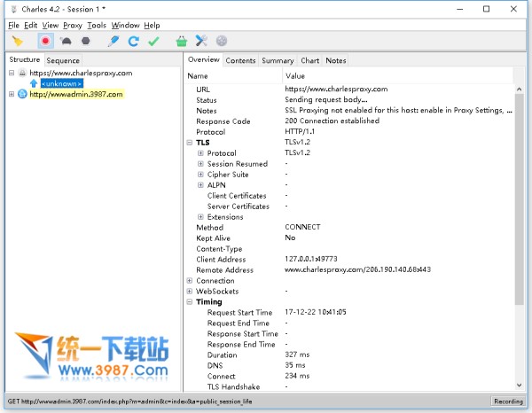Click the blue upload arrow beside <unknown>
The width and height of the screenshot is (532, 413).
[x=34, y=83]
